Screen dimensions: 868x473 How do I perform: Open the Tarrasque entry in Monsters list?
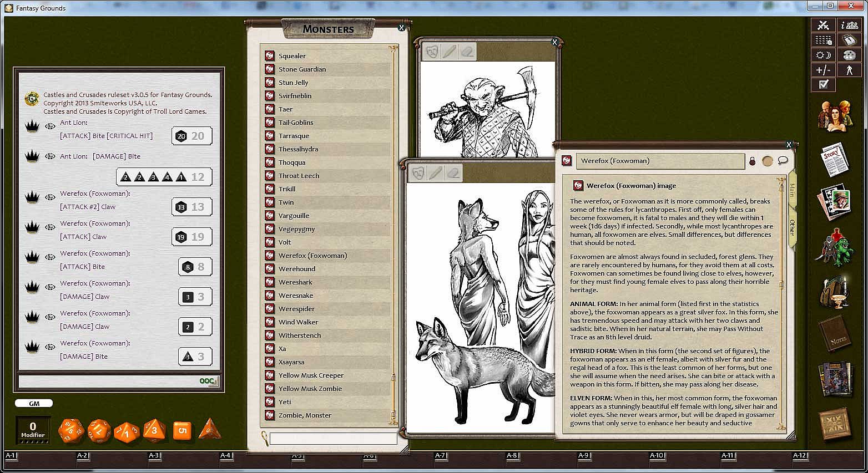(294, 136)
